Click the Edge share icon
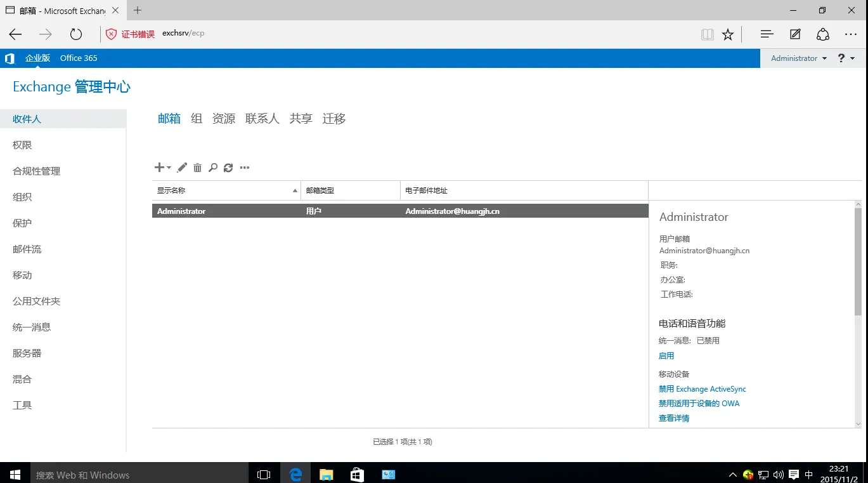Viewport: 868px width, 483px height. click(x=823, y=34)
